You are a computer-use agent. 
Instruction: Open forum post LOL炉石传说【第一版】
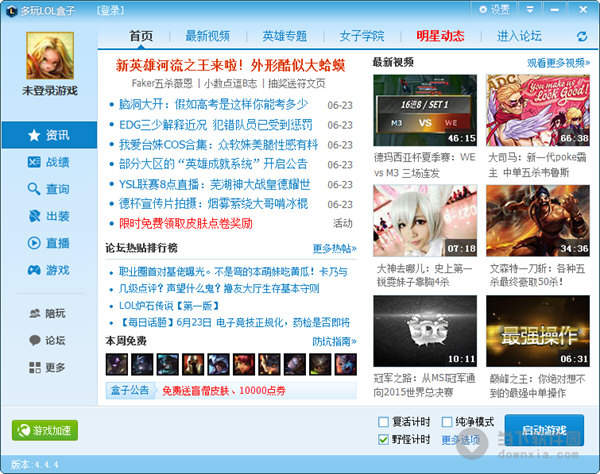[x=169, y=306]
